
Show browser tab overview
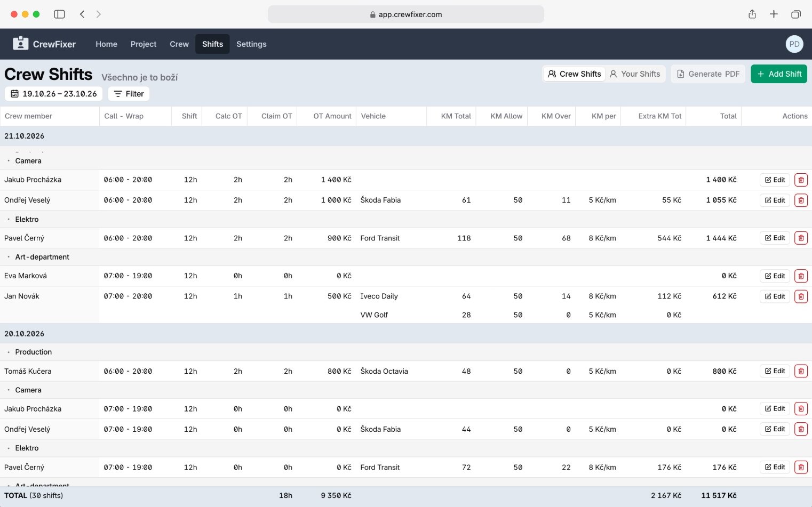(795, 14)
